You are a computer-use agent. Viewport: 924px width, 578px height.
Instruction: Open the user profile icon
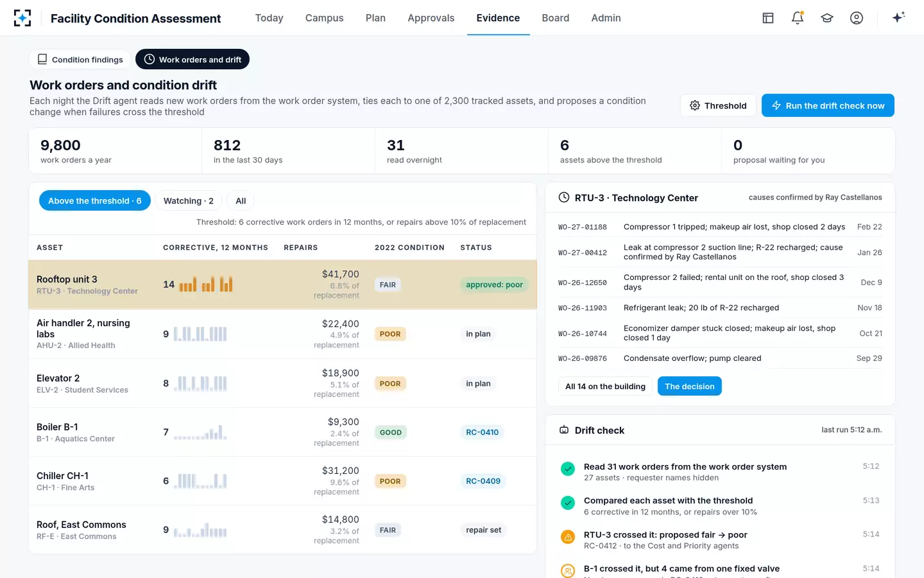coord(857,18)
